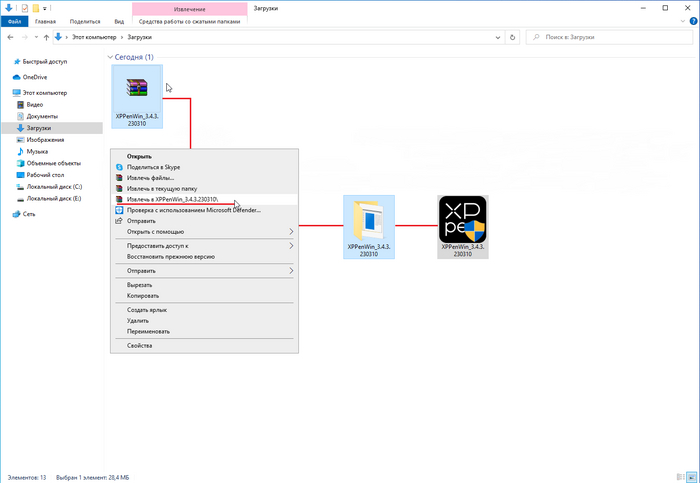Image resolution: width=700 pixels, height=483 pixels.
Task: Open OneDrive in the navigation pane
Action: coord(35,77)
